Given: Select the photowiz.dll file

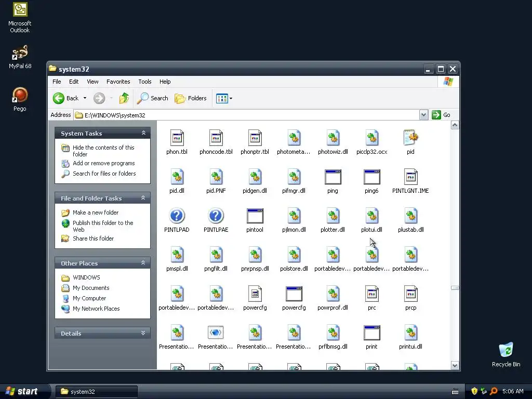Looking at the screenshot, I should pyautogui.click(x=333, y=142).
